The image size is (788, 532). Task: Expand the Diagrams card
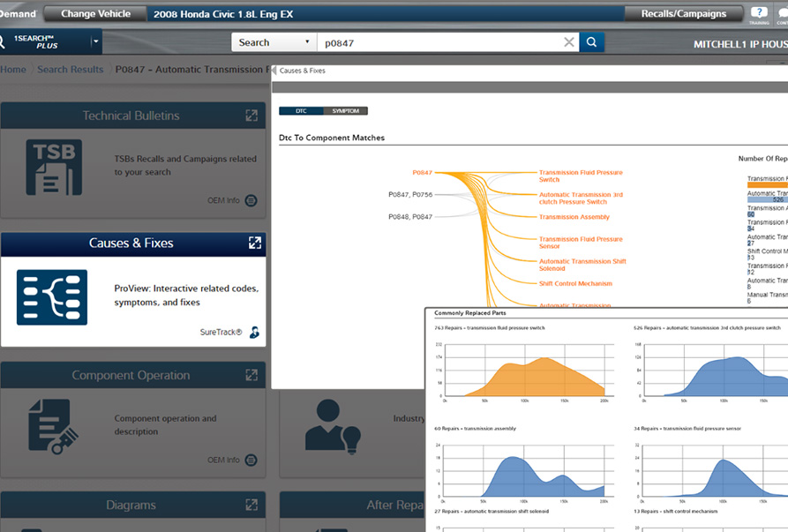click(251, 506)
